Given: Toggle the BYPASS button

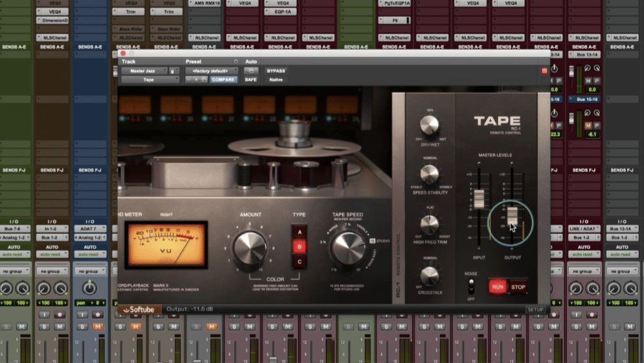Looking at the screenshot, I should click(275, 71).
